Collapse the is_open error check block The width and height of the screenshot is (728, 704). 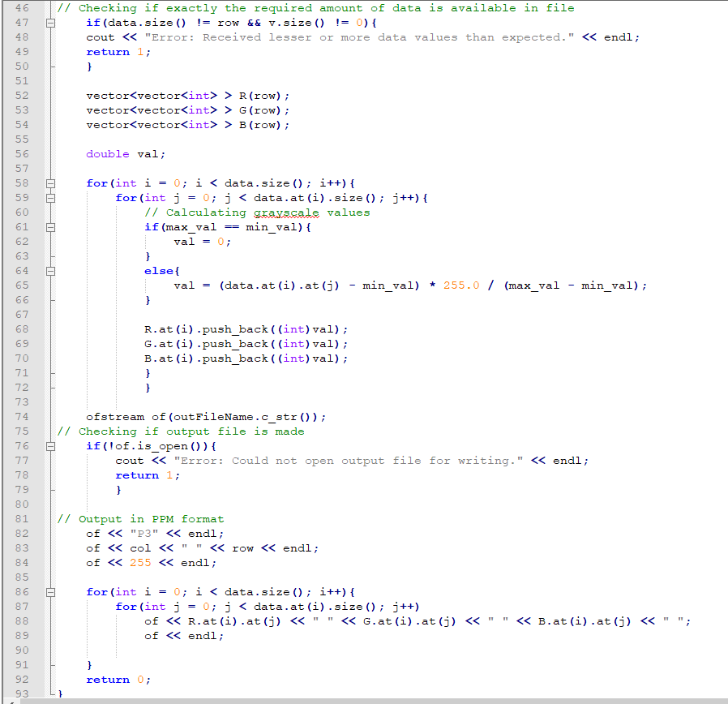click(x=49, y=445)
